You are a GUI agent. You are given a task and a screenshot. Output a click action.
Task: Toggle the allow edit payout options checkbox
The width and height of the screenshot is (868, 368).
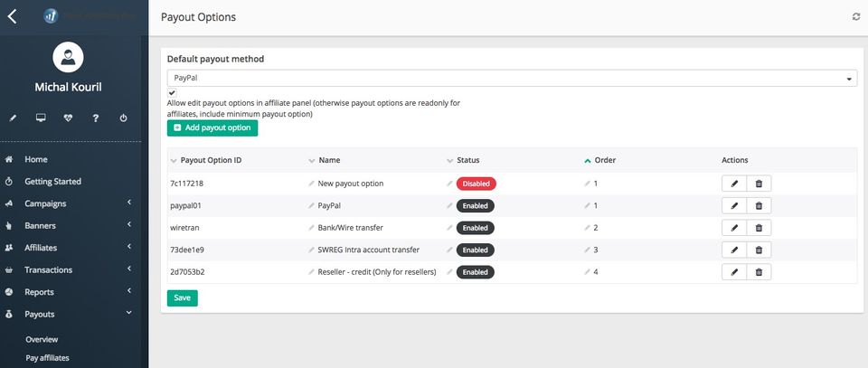pos(172,92)
